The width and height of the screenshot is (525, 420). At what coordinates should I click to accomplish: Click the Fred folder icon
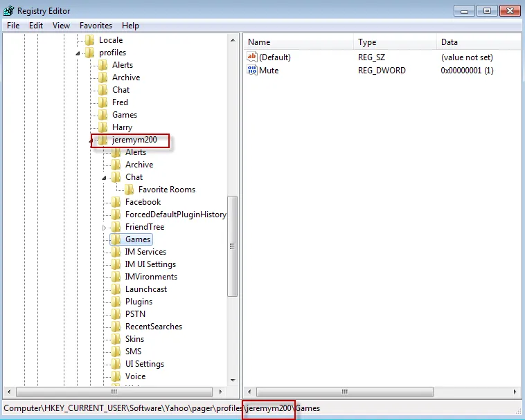click(x=103, y=102)
